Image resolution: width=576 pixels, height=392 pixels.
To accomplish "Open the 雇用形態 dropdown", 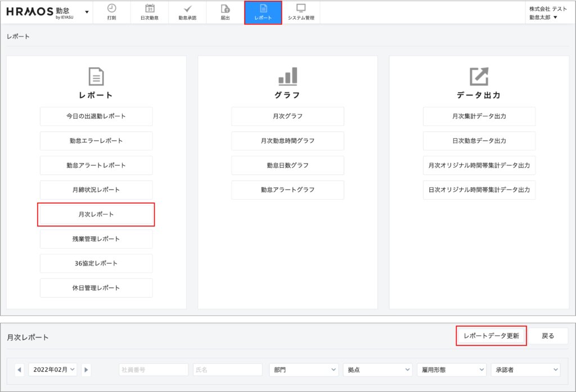I will pos(451,370).
